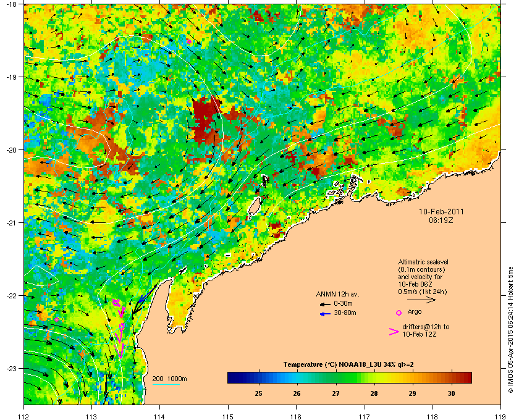The height and width of the screenshot is (420, 519).
Task: Click the latitude axis label '-20'
Action: (x=11, y=149)
